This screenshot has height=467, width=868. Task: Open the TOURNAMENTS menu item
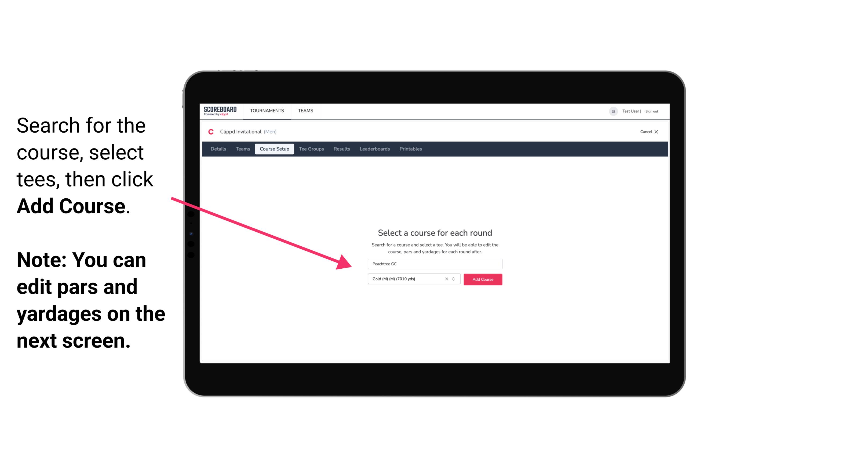coord(266,110)
